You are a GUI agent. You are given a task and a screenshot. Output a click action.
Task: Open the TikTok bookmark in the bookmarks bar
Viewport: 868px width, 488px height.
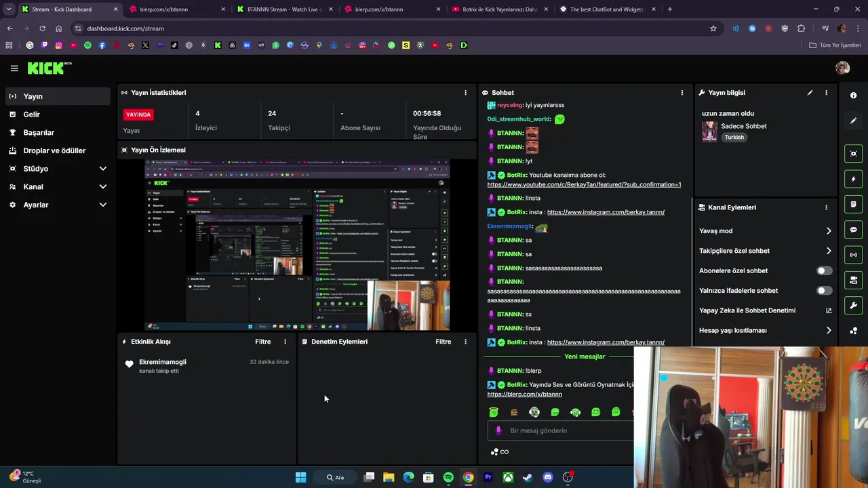174,45
